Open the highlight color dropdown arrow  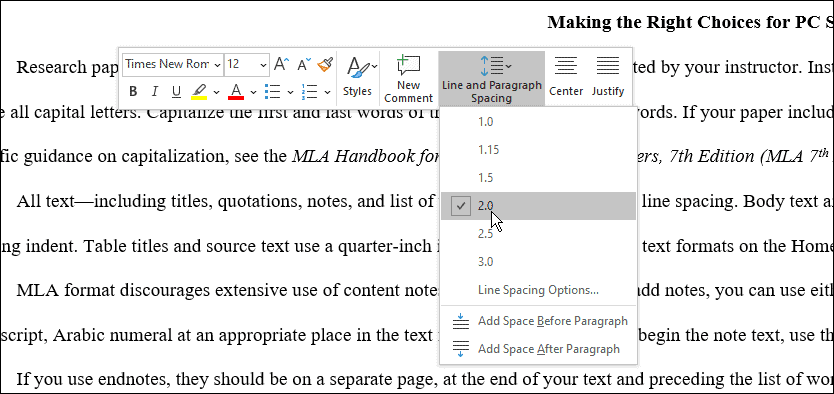pos(216,92)
